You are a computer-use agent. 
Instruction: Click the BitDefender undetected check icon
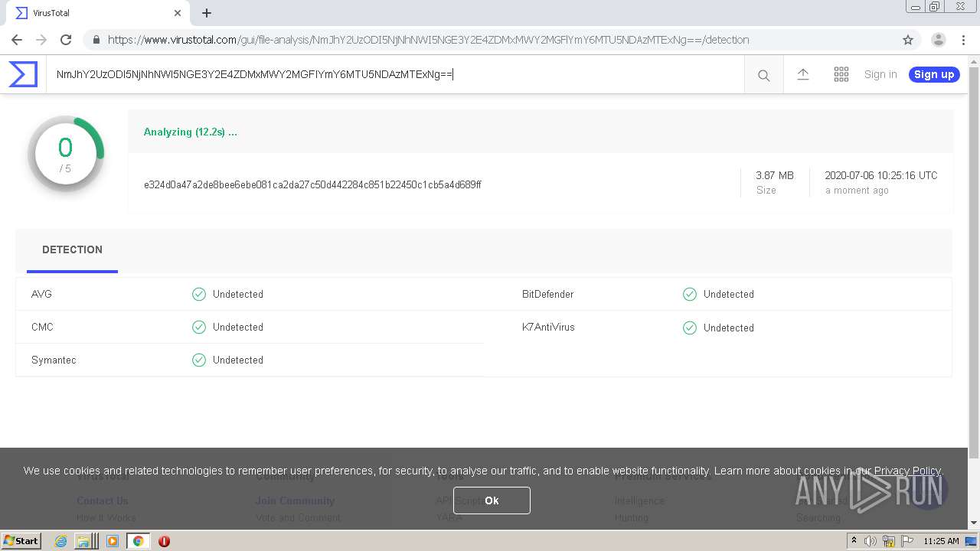point(690,294)
